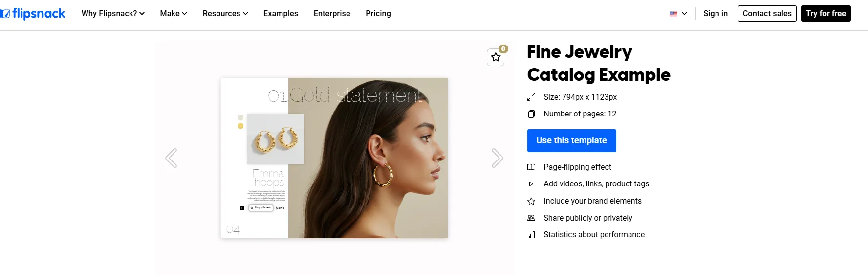The width and height of the screenshot is (868, 275).
Task: Expand the Why Flipsnack? menu
Action: (113, 14)
